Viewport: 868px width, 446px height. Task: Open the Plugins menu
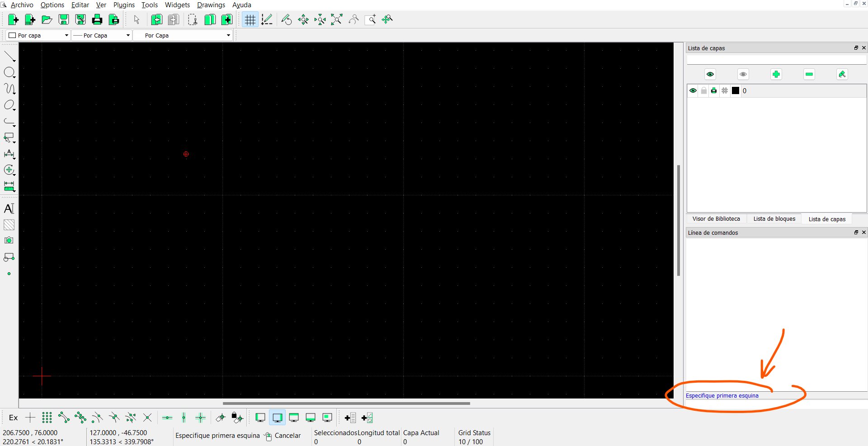[124, 5]
